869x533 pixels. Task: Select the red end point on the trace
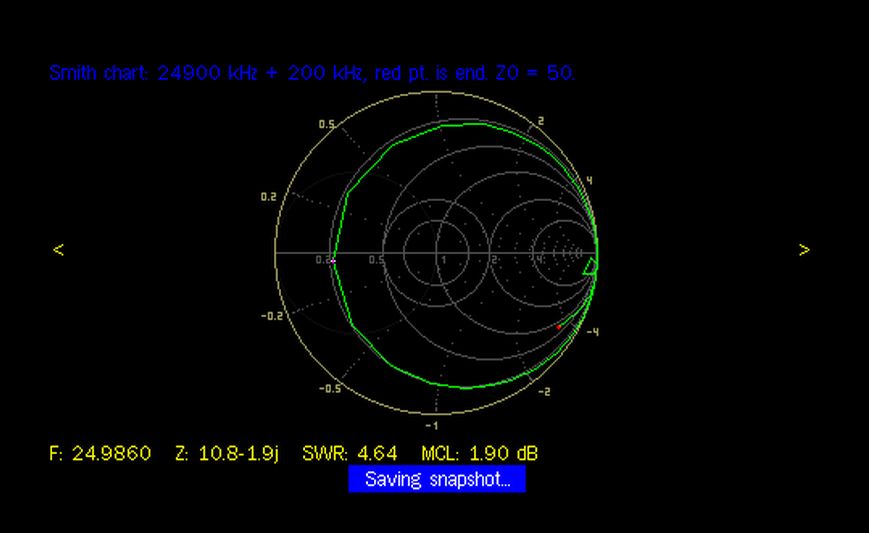click(x=560, y=326)
